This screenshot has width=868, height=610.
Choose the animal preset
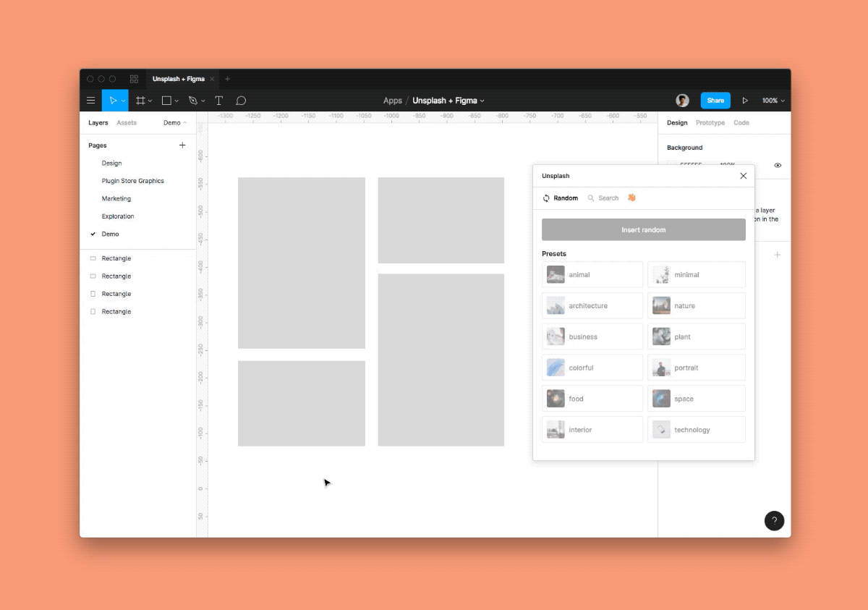pyautogui.click(x=592, y=275)
